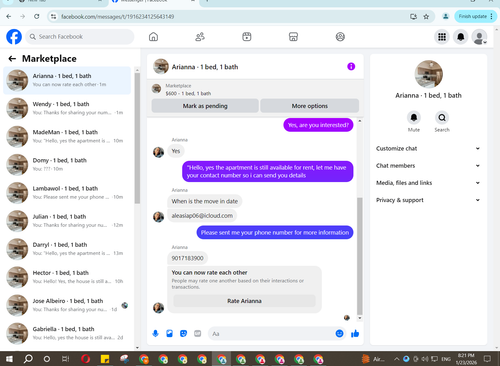This screenshot has width=500, height=366.
Task: Open the install app icon in address bar
Action: tap(413, 16)
